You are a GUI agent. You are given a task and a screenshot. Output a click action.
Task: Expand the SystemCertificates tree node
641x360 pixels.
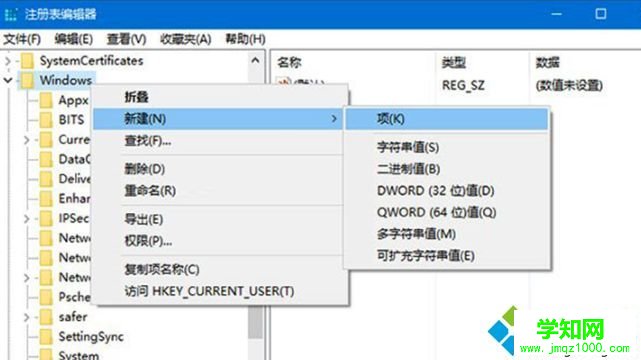point(8,61)
